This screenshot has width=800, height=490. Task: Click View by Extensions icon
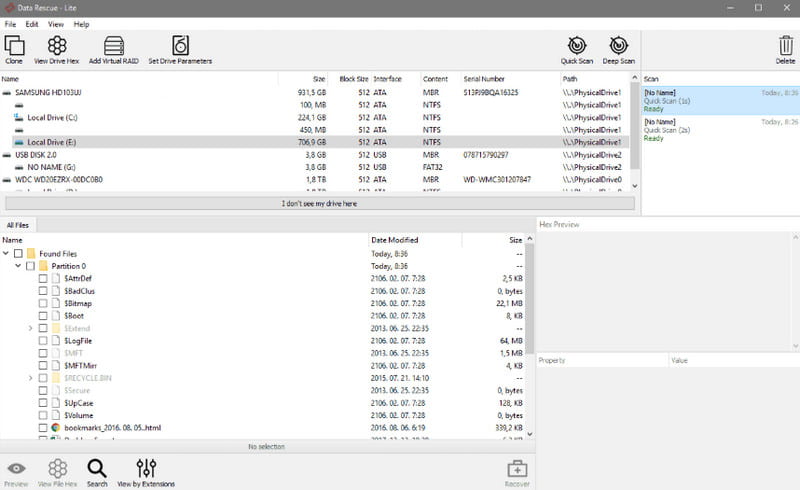[146, 468]
